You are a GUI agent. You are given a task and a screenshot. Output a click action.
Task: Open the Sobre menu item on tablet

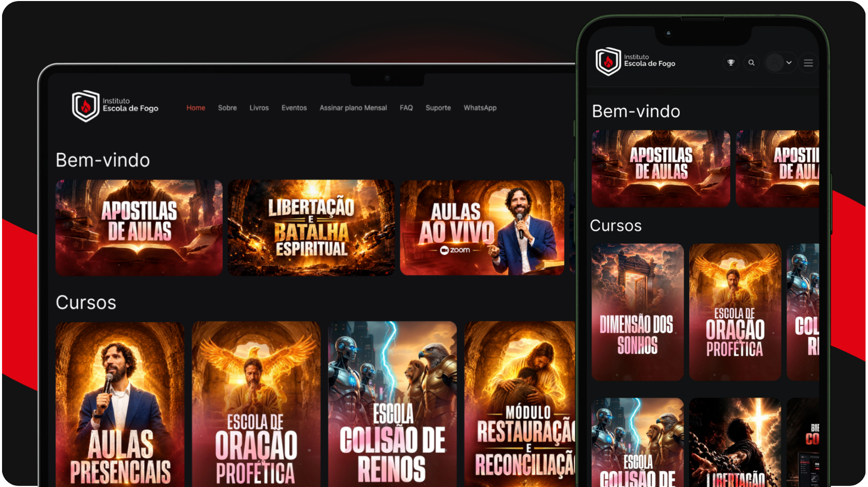click(227, 108)
